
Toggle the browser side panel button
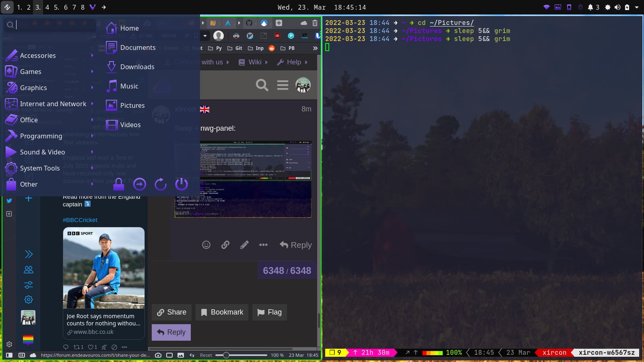(9, 355)
